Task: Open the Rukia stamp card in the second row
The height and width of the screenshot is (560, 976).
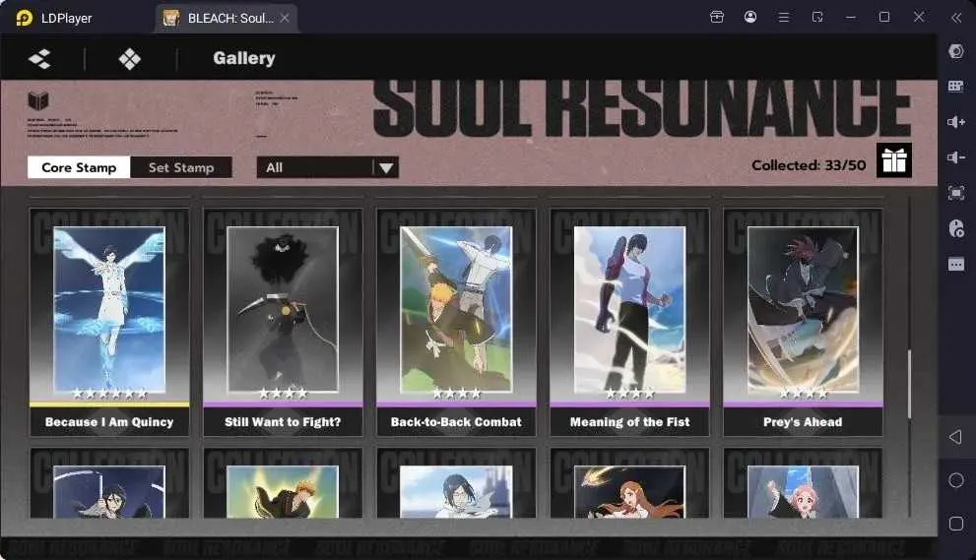Action: 109,483
